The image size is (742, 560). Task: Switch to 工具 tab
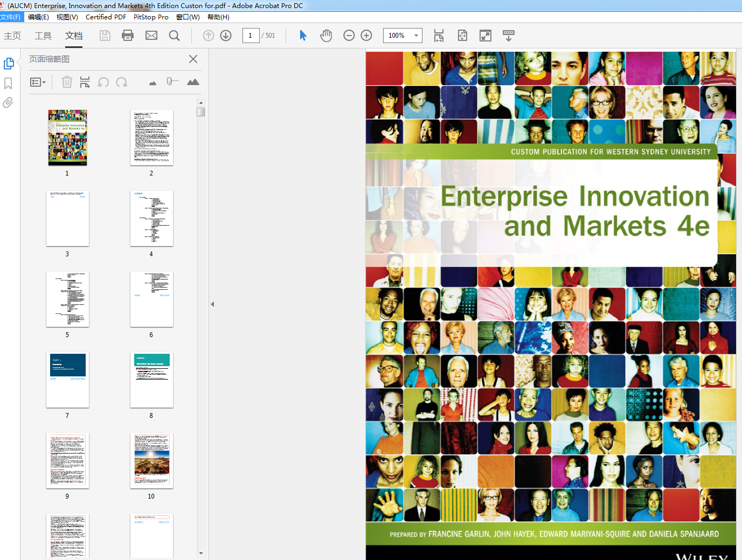coord(43,36)
